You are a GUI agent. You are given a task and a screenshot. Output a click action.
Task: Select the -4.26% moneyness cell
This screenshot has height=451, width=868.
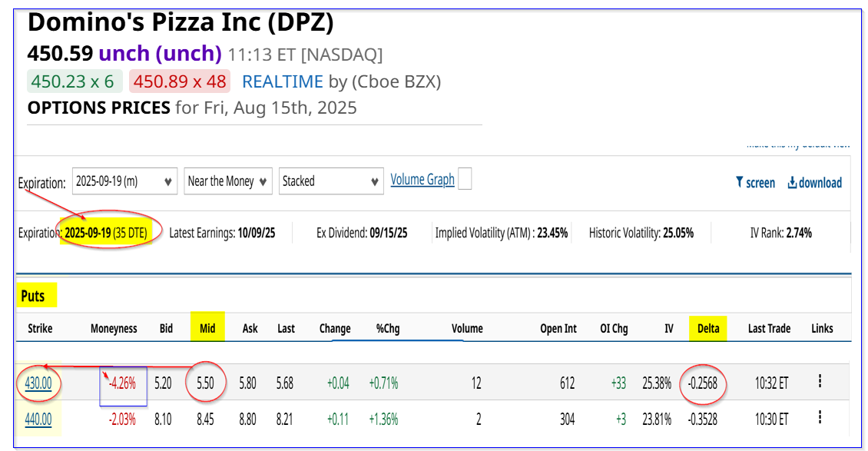pyautogui.click(x=122, y=383)
